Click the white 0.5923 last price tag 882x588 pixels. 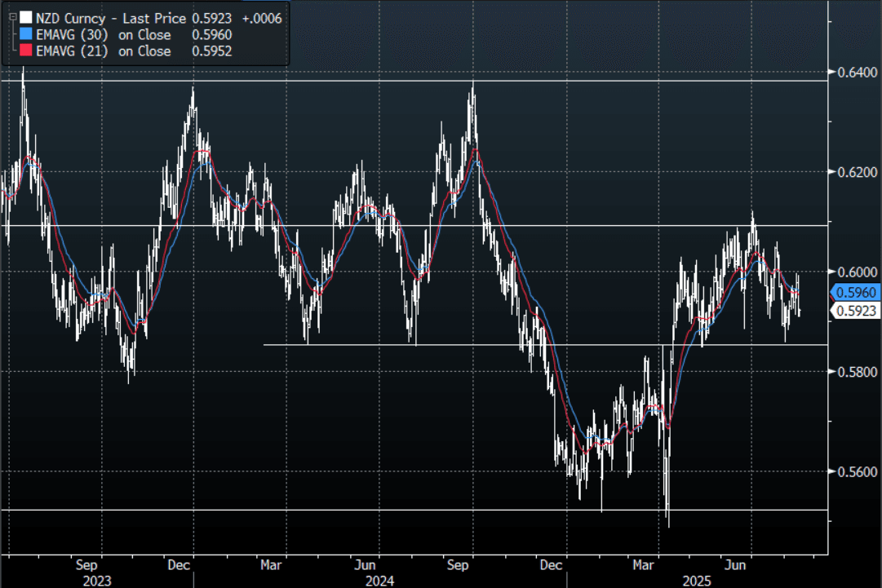(853, 310)
